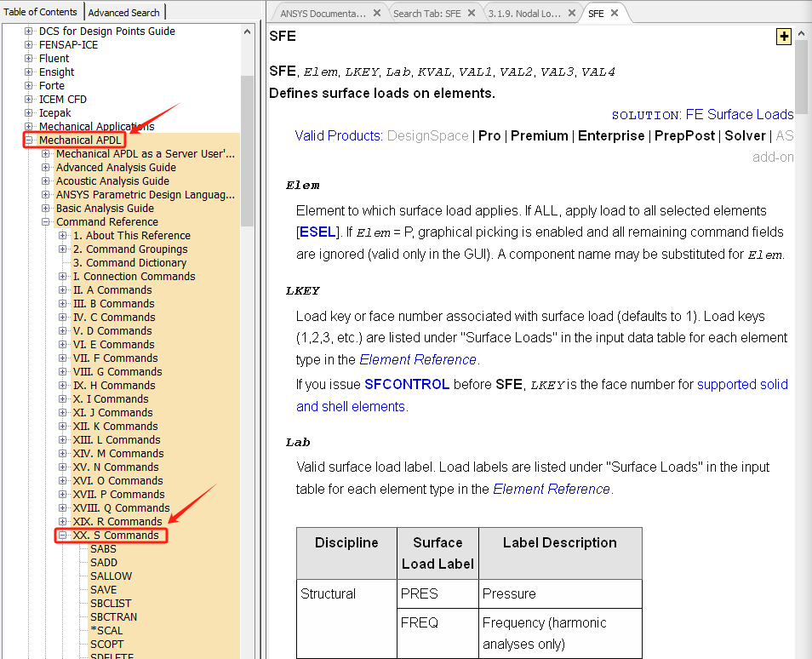Expand the Forte tree node
The width and height of the screenshot is (812, 659).
[28, 85]
